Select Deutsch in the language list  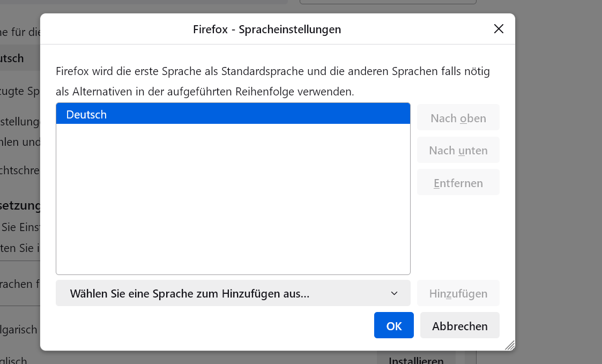tap(233, 114)
